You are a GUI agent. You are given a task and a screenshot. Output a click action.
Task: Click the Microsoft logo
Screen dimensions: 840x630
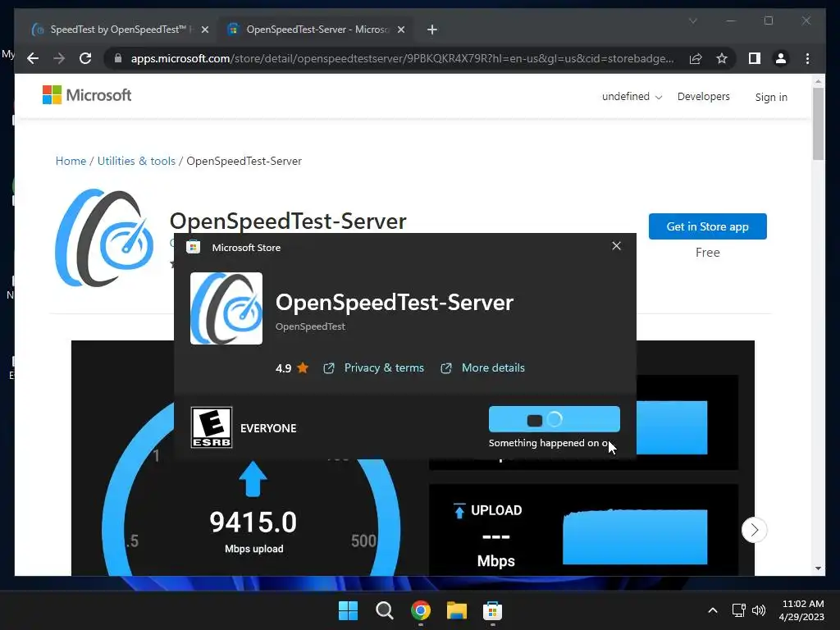87,95
